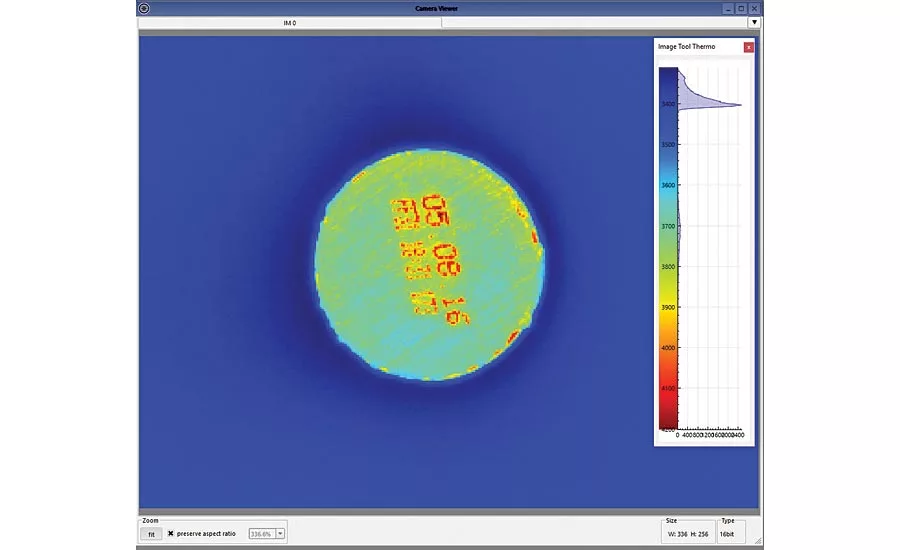Click the 16bit type value
900x550 pixels.
pos(727,534)
